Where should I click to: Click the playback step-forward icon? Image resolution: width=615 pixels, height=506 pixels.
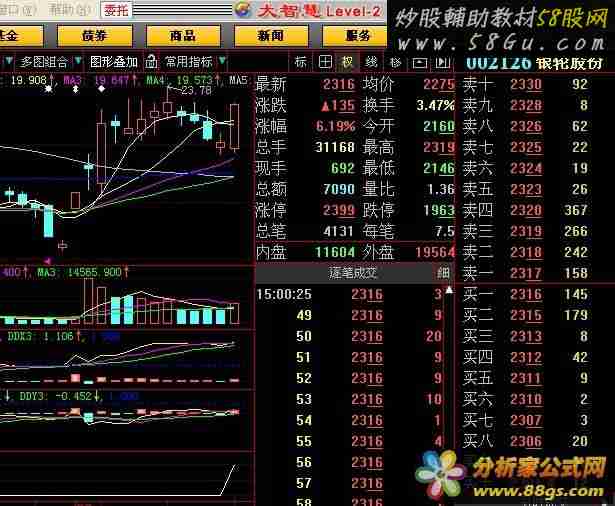pyautogui.click(x=443, y=62)
